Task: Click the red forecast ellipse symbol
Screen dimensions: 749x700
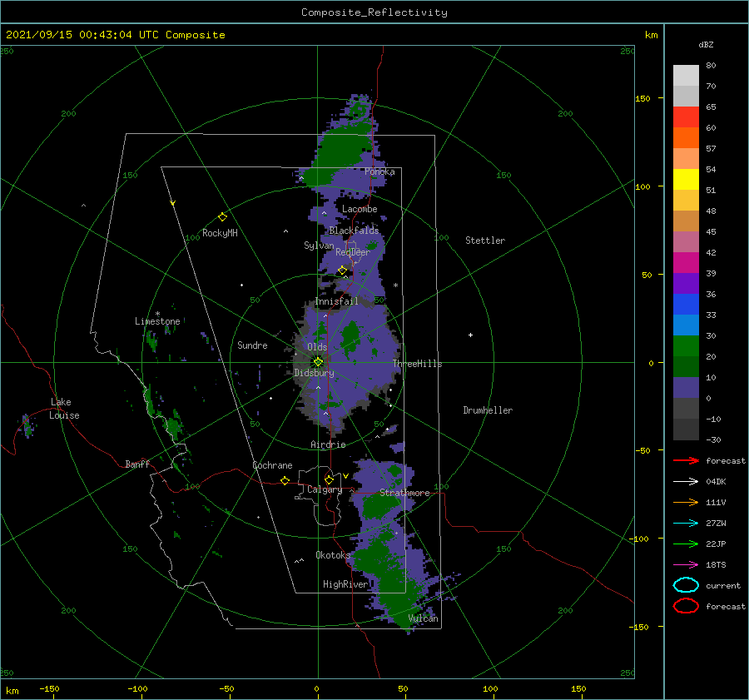Action: (686, 605)
